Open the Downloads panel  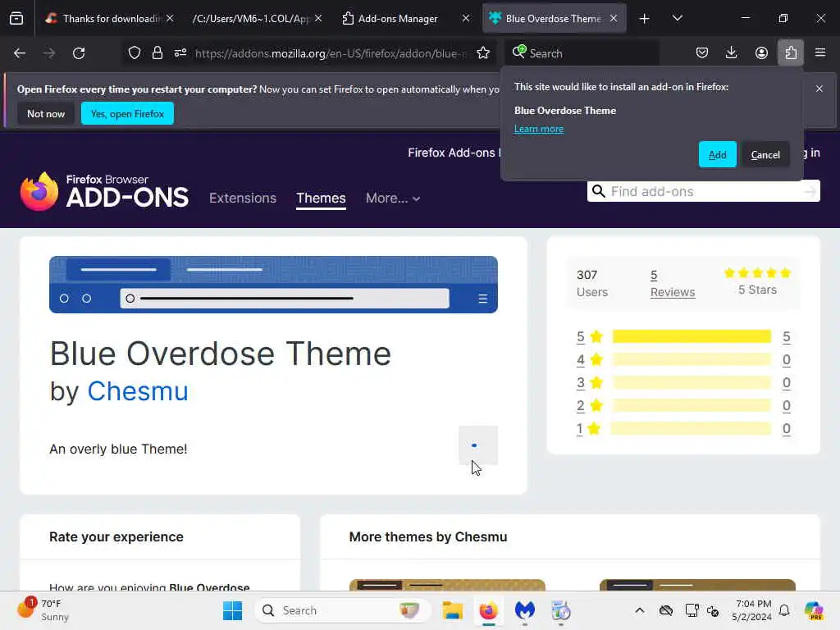pyautogui.click(x=731, y=53)
